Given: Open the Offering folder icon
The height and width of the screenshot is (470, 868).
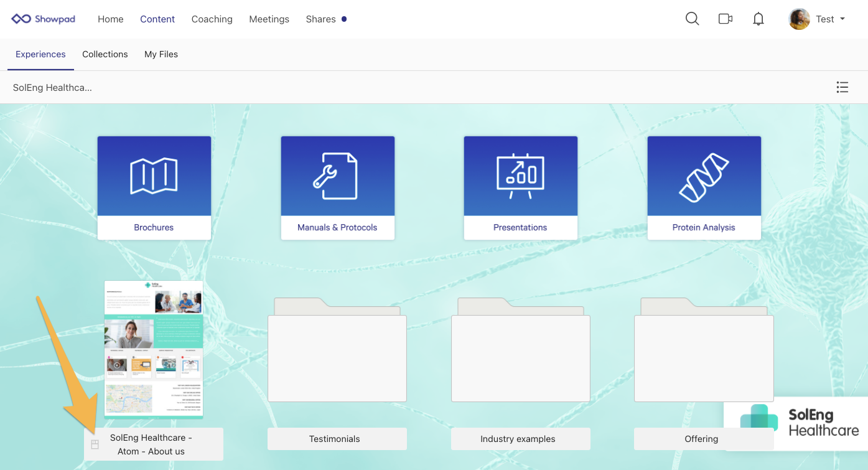Looking at the screenshot, I should (x=704, y=349).
